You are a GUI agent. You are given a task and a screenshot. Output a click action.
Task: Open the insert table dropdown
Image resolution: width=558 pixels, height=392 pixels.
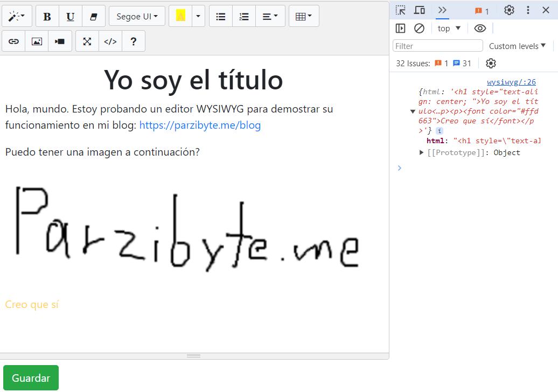[x=304, y=16]
